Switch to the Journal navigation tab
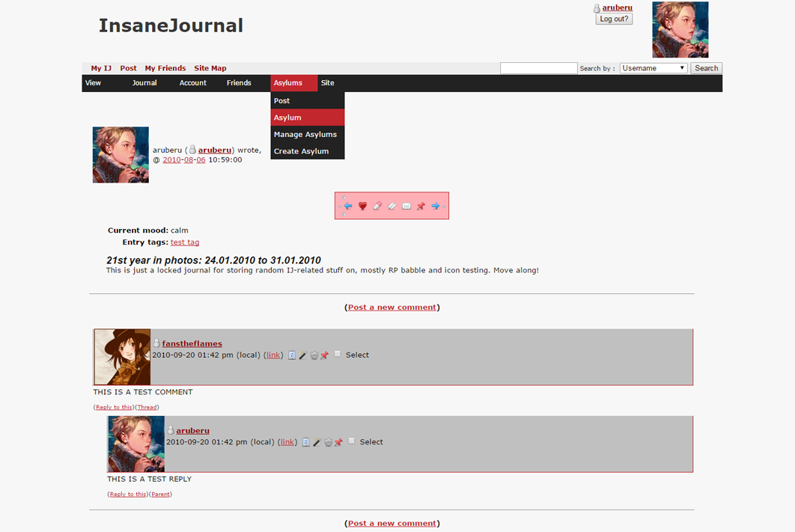This screenshot has height=532, width=795. pyautogui.click(x=144, y=83)
